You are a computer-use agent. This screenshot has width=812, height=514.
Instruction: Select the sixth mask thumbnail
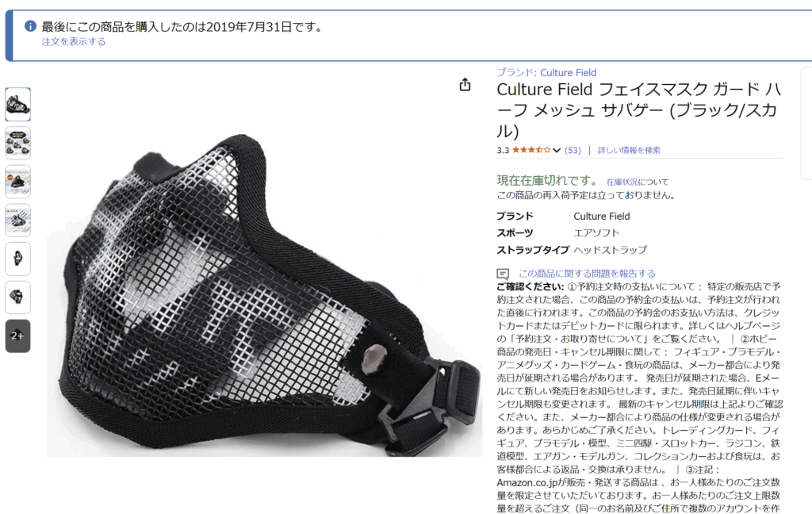[18, 297]
